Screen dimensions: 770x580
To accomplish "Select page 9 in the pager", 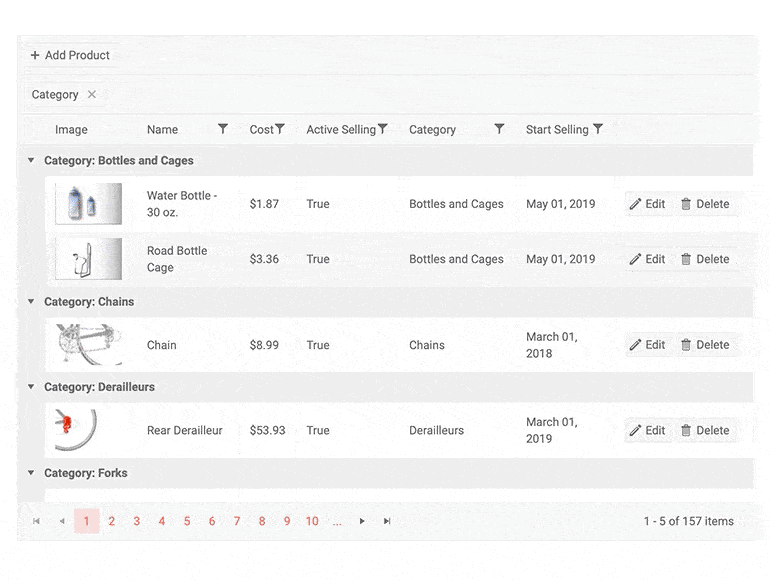I will (287, 521).
